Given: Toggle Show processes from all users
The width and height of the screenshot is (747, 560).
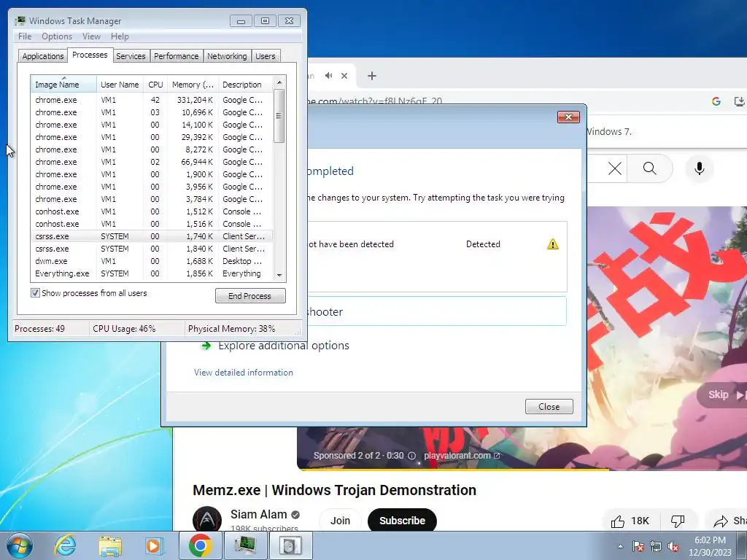Looking at the screenshot, I should pyautogui.click(x=35, y=293).
